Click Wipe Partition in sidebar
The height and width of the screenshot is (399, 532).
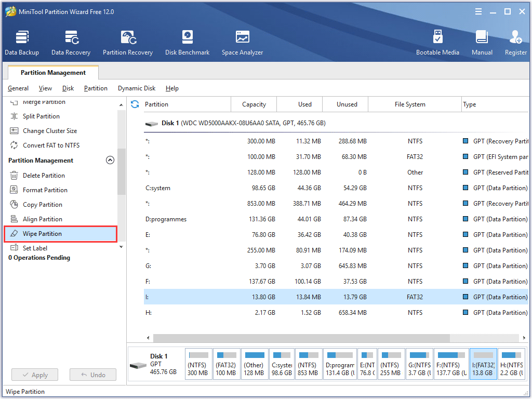click(x=60, y=234)
